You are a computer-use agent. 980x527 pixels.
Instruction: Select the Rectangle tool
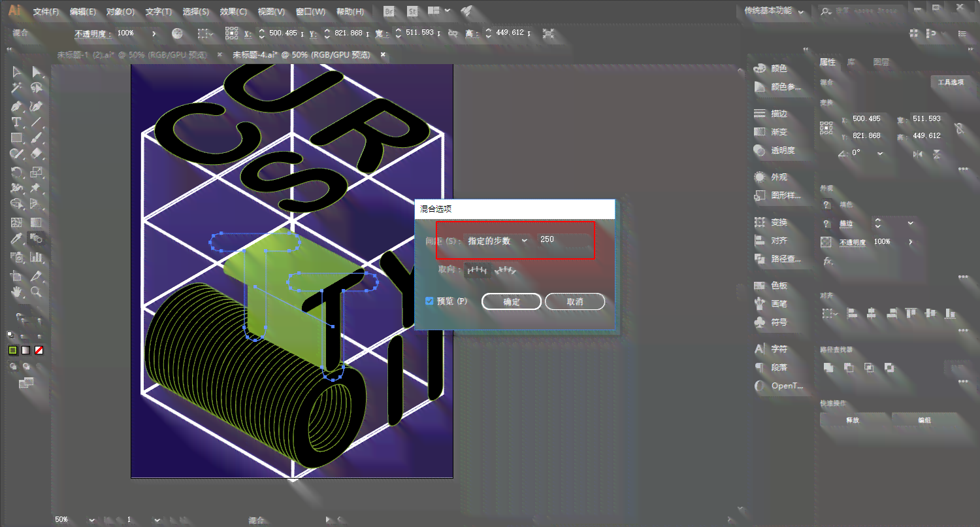point(17,138)
